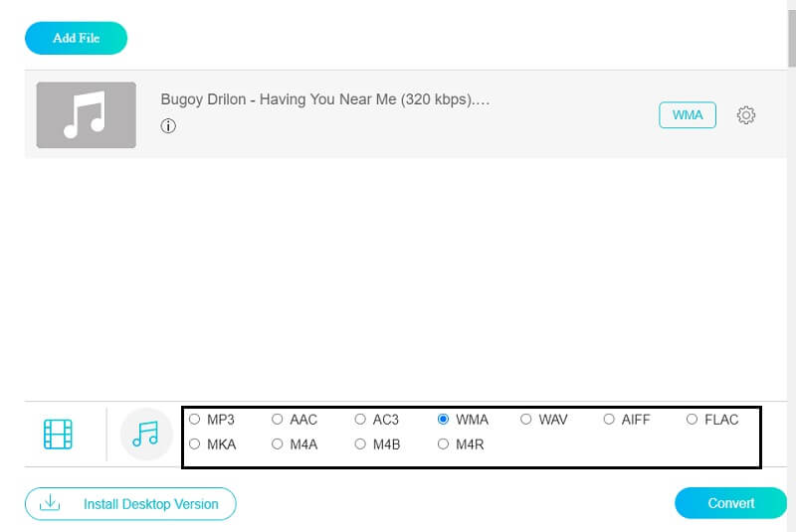Click the music file thumbnail
796x532 pixels.
86,115
